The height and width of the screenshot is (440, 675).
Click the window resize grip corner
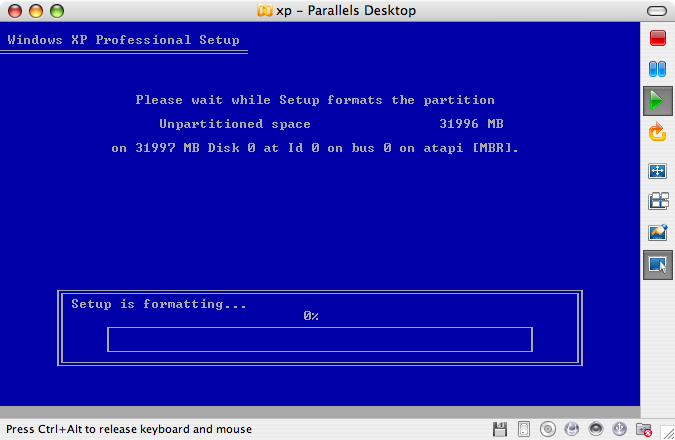[669, 434]
